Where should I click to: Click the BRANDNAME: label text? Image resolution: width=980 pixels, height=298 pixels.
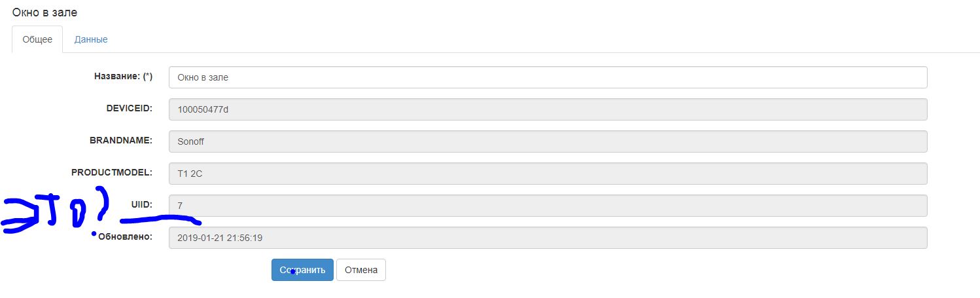(120, 140)
